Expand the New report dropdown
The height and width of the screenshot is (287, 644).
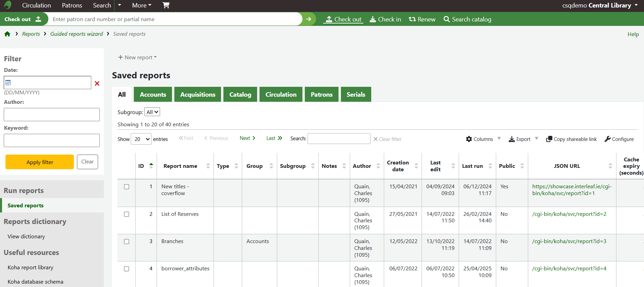(x=137, y=57)
